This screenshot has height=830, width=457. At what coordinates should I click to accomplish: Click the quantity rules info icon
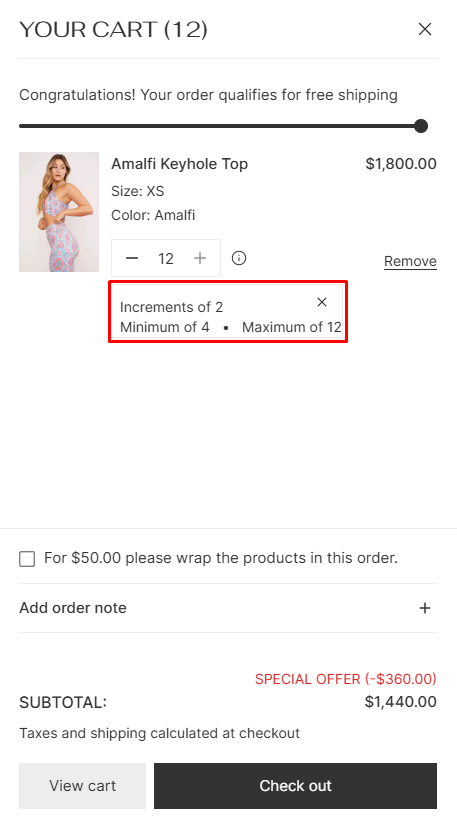pos(239,258)
